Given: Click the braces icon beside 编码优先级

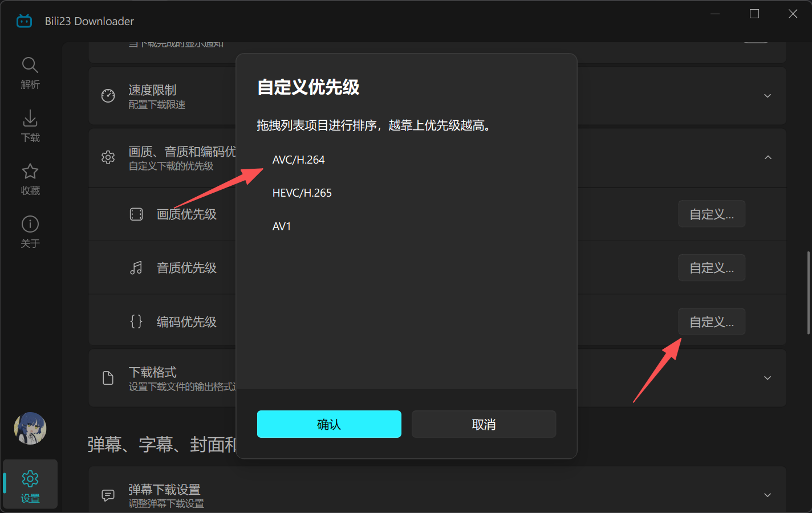Looking at the screenshot, I should click(x=136, y=321).
